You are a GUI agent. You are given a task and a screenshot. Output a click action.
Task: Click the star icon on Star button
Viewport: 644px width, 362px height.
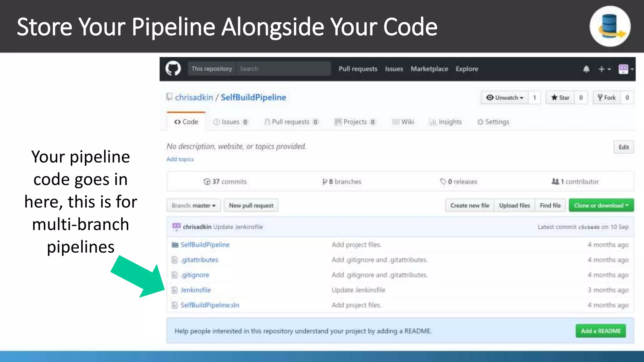pos(554,97)
